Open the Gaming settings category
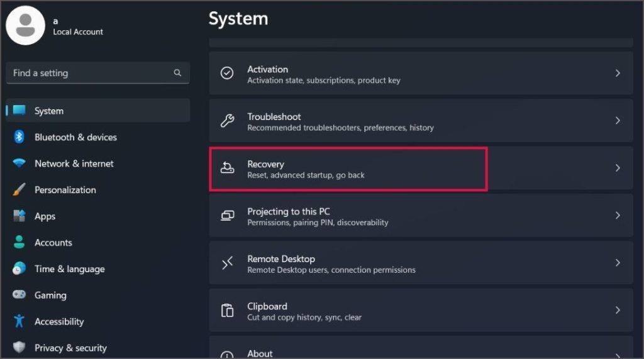 (97, 295)
